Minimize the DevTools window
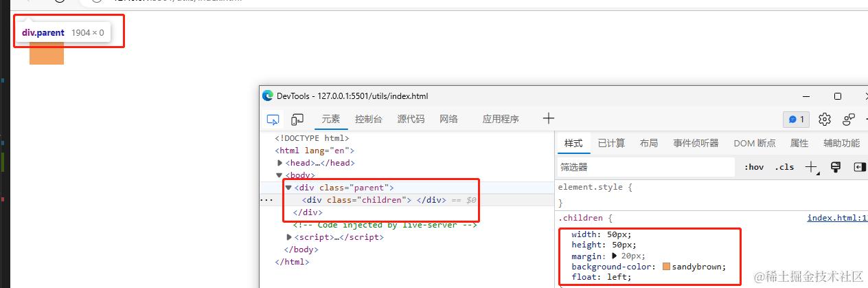Image resolution: width=868 pixels, height=288 pixels. coord(806,96)
